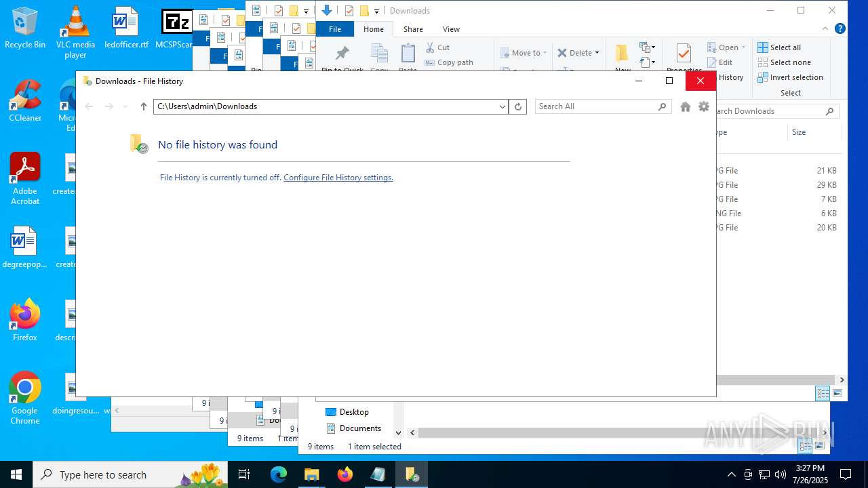Click Cut in Downloads ribbon
The height and width of the screenshot is (488, 868).
tap(437, 47)
